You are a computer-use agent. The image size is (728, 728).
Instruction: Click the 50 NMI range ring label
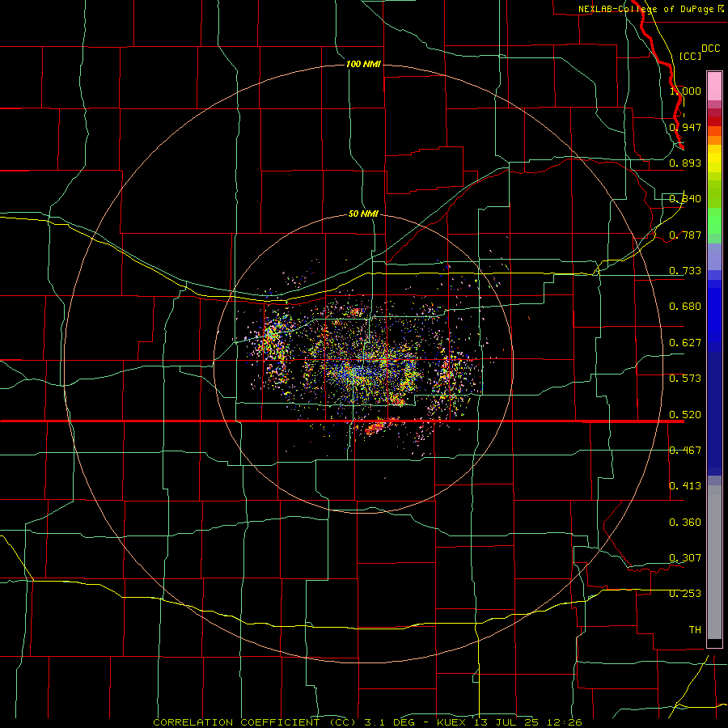point(363,214)
